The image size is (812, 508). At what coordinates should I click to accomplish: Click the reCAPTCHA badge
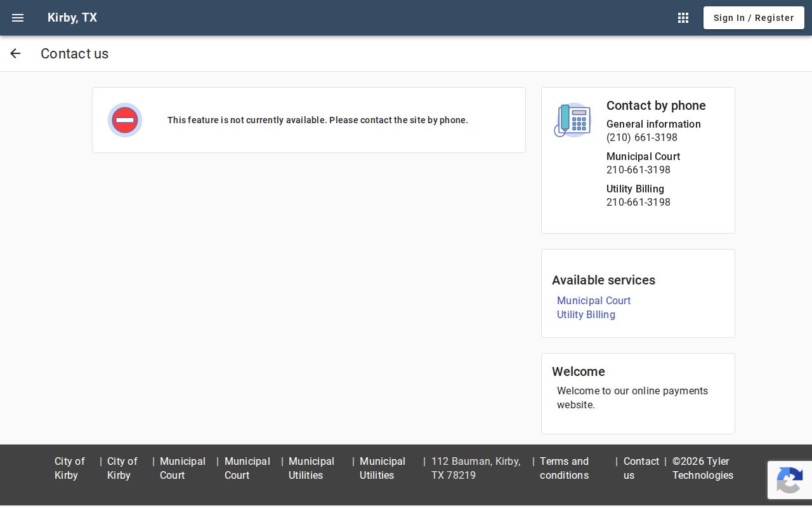click(x=790, y=480)
